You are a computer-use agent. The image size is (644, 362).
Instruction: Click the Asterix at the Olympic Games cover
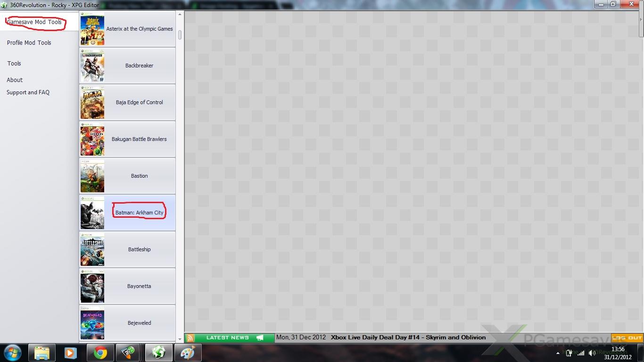pyautogui.click(x=92, y=29)
